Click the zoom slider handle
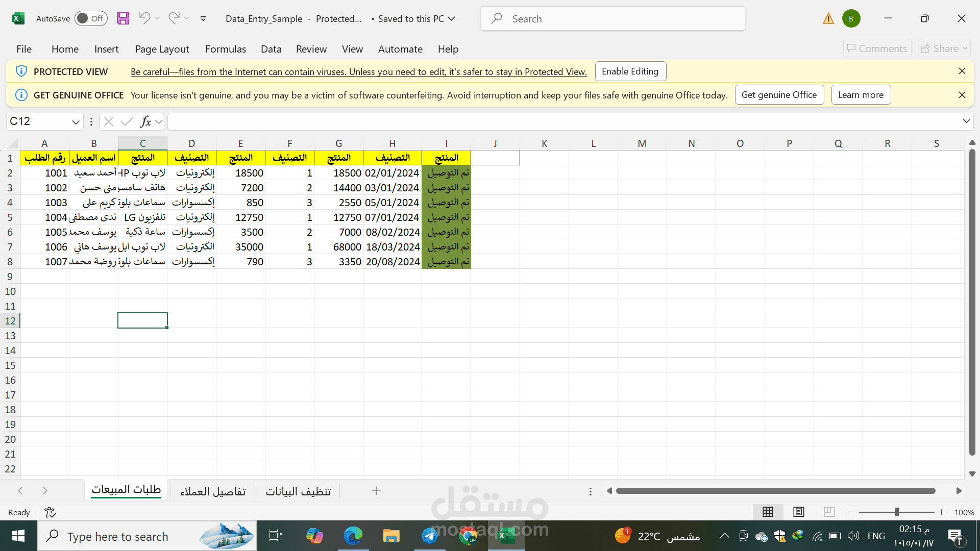The image size is (980, 551). 896,512
